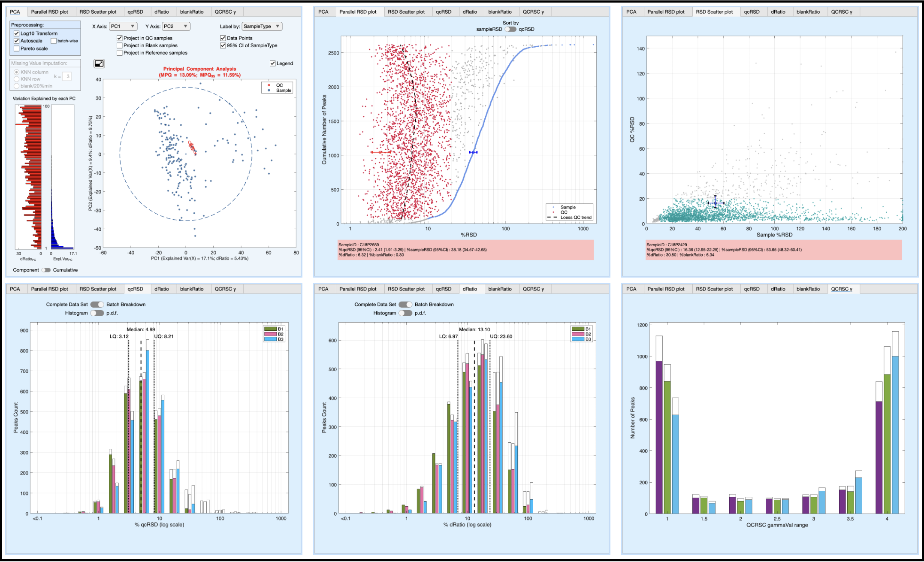Enable the batch-wise checkbox
This screenshot has width=924, height=562.
point(54,41)
